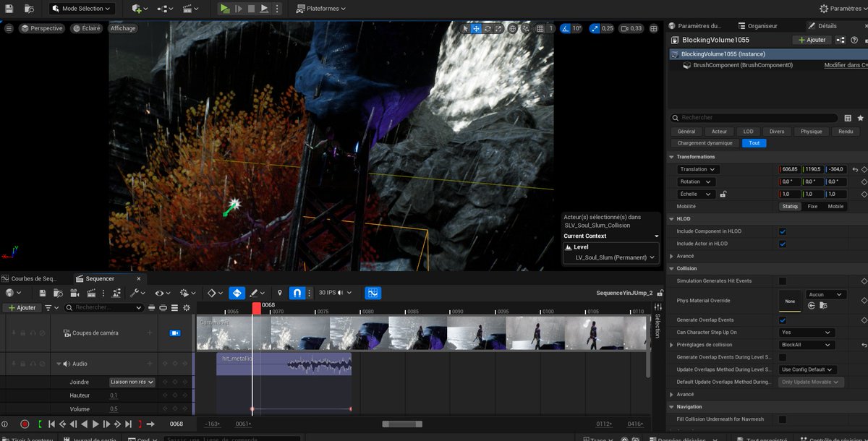
Task: Toggle Sequencer snapping magnet icon
Action: (x=296, y=293)
